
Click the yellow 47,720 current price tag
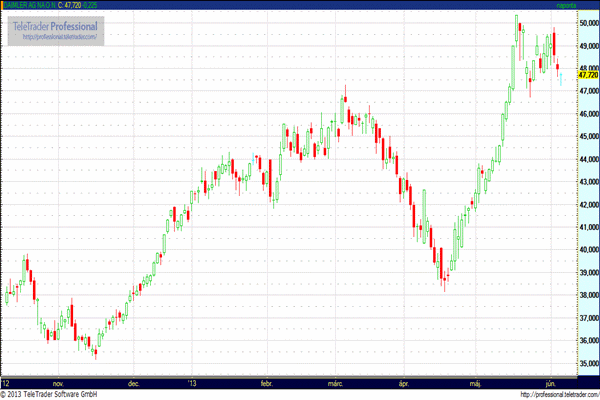click(588, 74)
